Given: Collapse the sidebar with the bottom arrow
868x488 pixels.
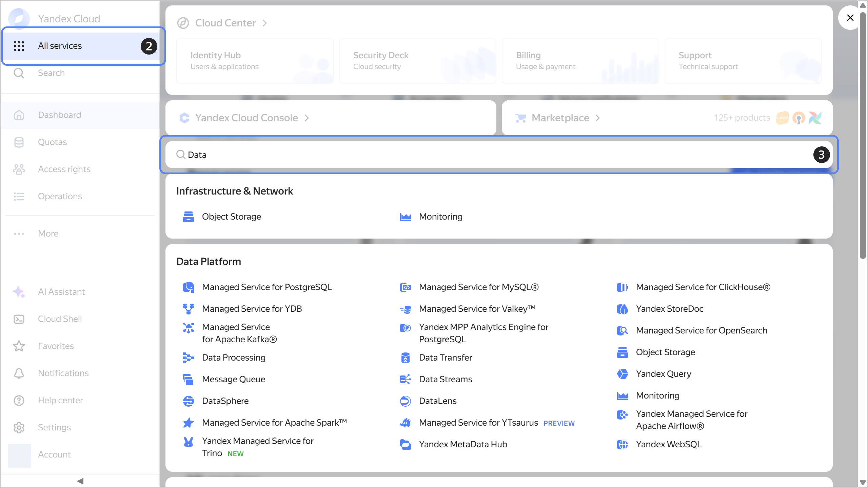Looking at the screenshot, I should coord(80,481).
